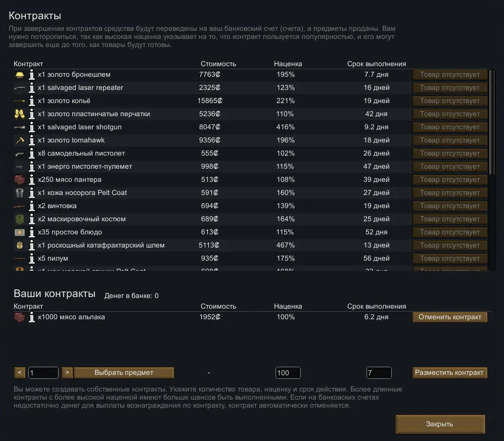
Task: Click the Разместить контракт button
Action: coord(449,373)
